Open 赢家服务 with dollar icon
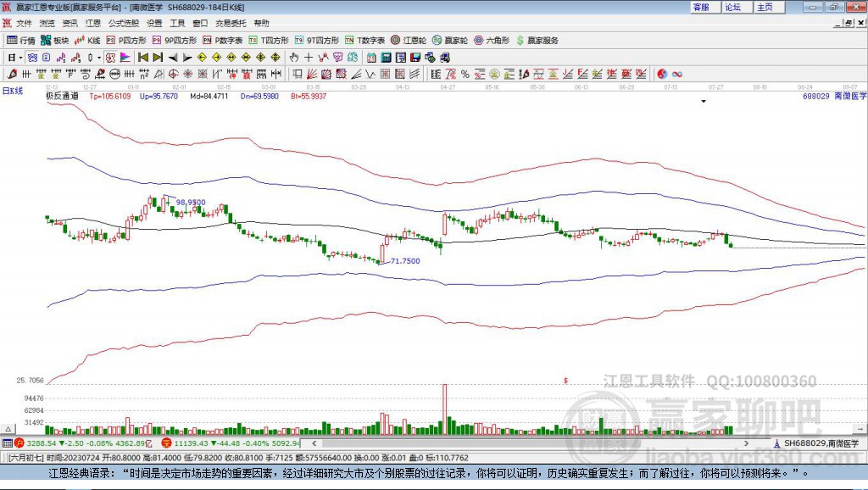 (537, 41)
